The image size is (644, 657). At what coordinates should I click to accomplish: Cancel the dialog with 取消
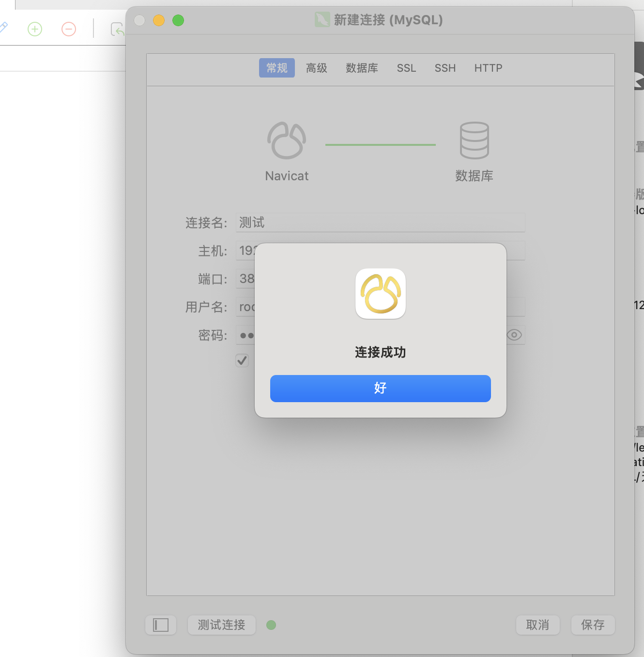pos(537,625)
